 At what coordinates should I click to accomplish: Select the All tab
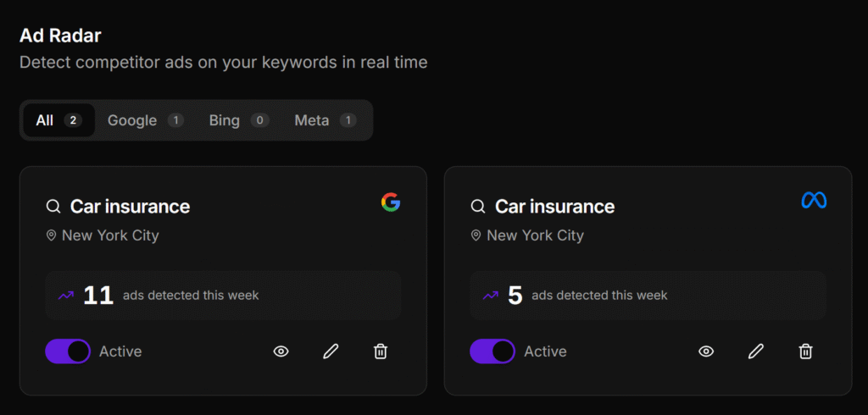click(x=58, y=120)
